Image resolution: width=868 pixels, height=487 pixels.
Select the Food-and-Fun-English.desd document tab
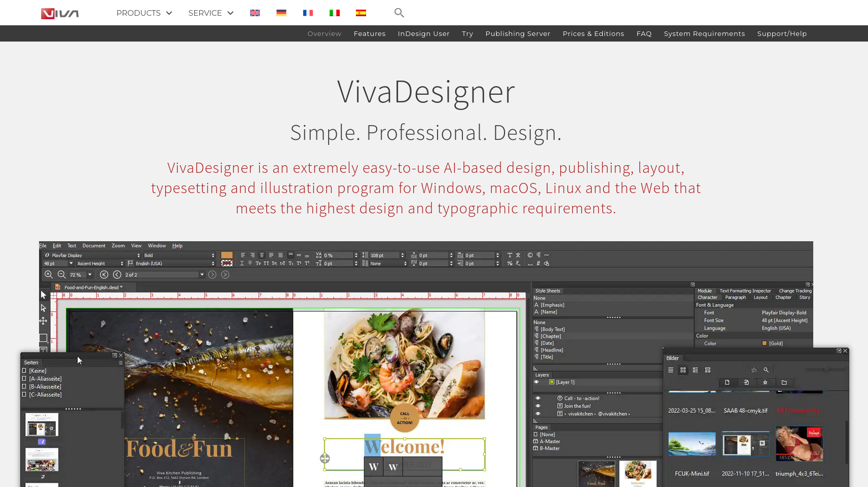click(x=94, y=287)
